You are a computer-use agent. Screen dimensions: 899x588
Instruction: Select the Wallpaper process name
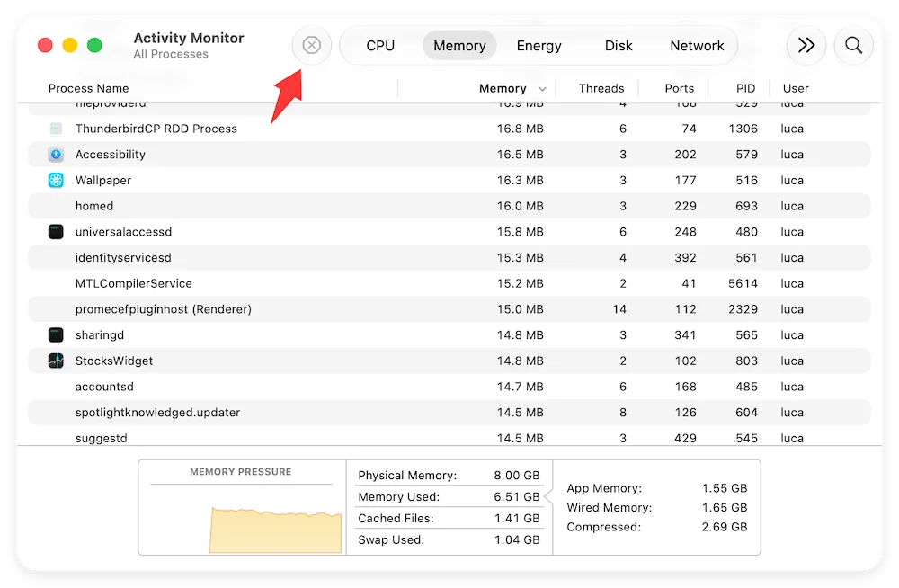[103, 180]
